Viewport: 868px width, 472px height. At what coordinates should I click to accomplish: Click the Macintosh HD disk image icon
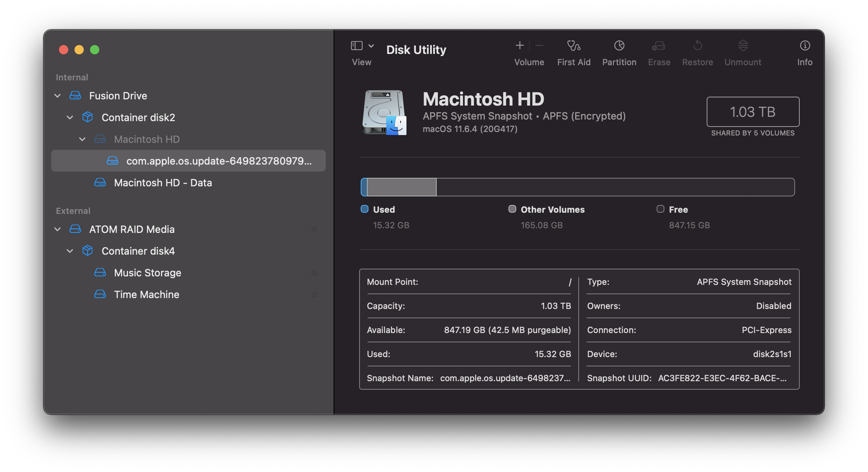tap(384, 113)
